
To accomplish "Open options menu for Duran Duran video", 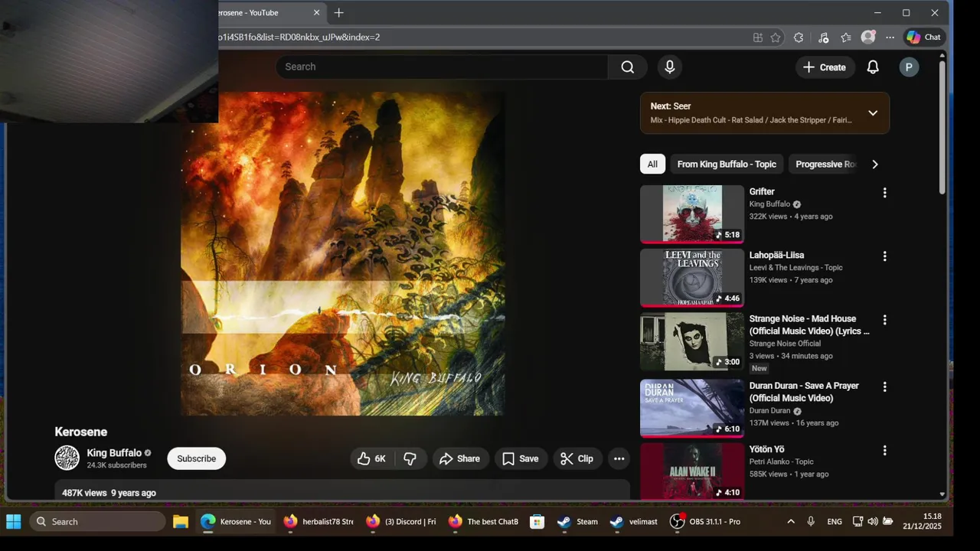I will [x=884, y=387].
